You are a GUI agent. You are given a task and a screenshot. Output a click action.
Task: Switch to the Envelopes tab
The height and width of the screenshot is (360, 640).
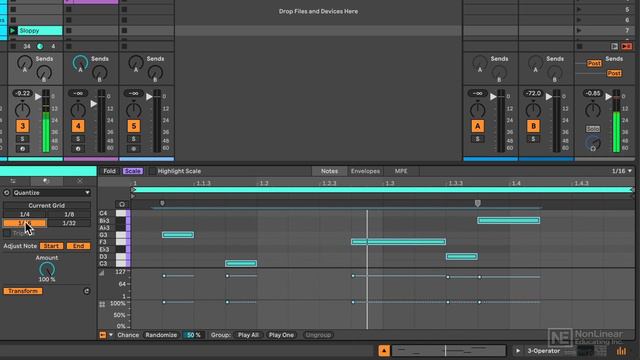pos(365,171)
